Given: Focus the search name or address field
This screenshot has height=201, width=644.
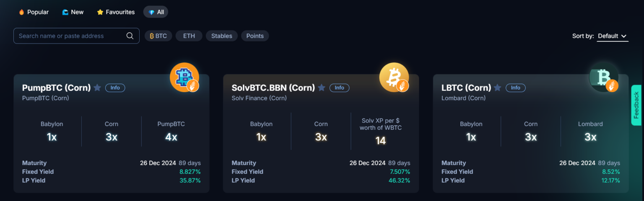Looking at the screenshot, I should point(69,36).
